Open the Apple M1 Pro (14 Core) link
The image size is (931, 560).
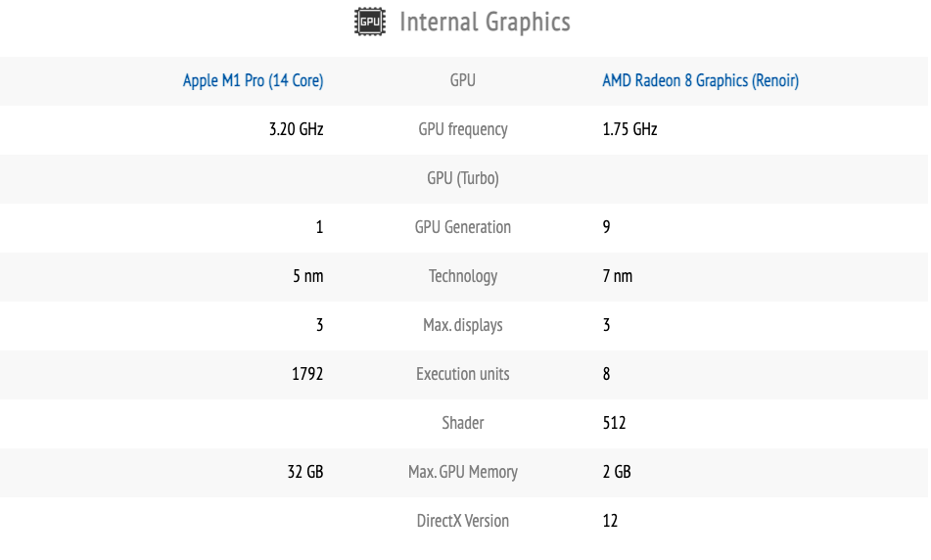coord(253,81)
